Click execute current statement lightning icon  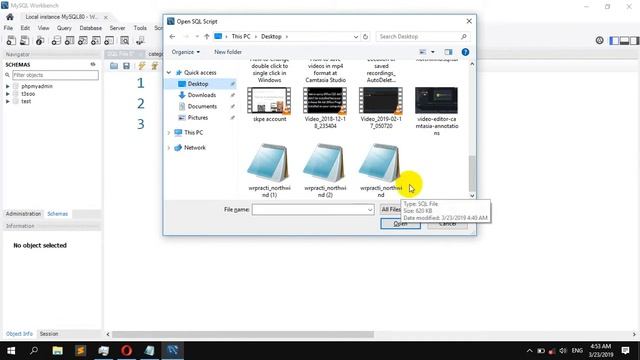click(155, 66)
